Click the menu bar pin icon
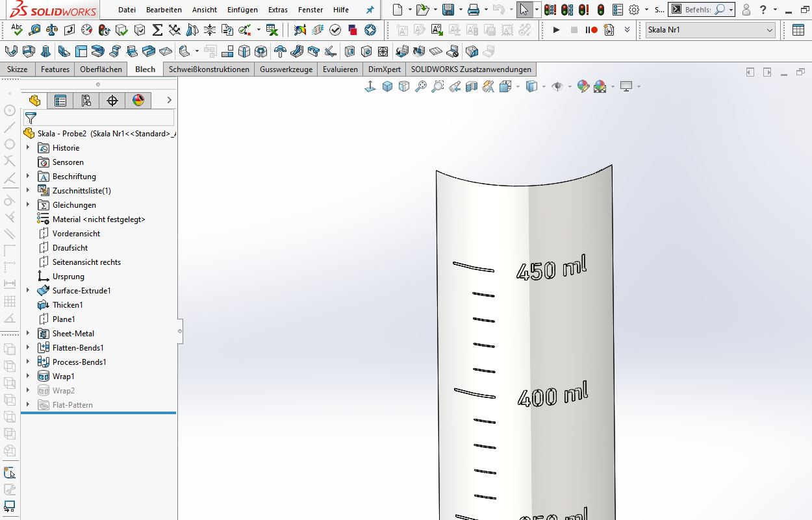 (370, 10)
